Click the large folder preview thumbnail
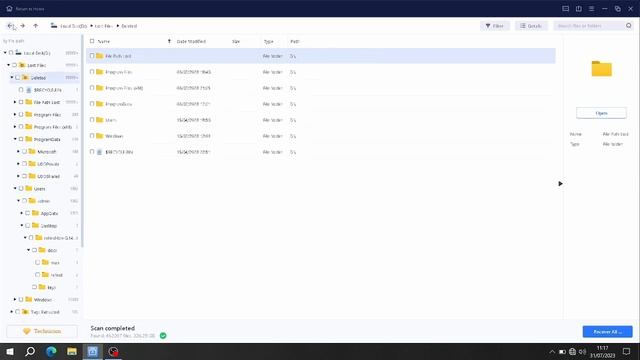Image resolution: width=640 pixels, height=360 pixels. [x=602, y=69]
